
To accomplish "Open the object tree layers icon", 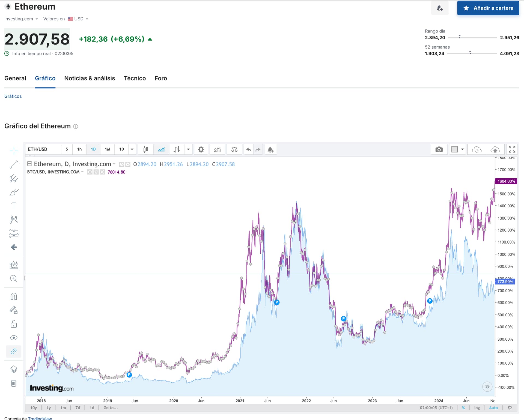I will [14, 369].
